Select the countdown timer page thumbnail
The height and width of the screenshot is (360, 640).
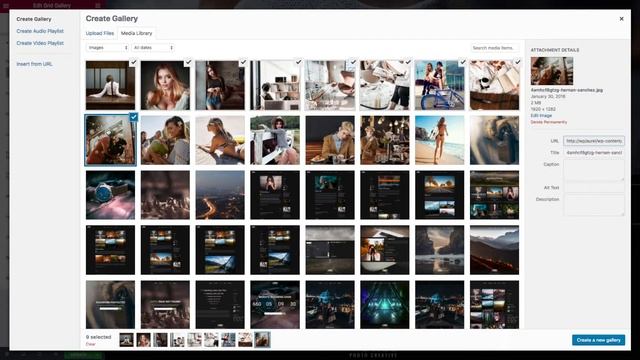275,304
